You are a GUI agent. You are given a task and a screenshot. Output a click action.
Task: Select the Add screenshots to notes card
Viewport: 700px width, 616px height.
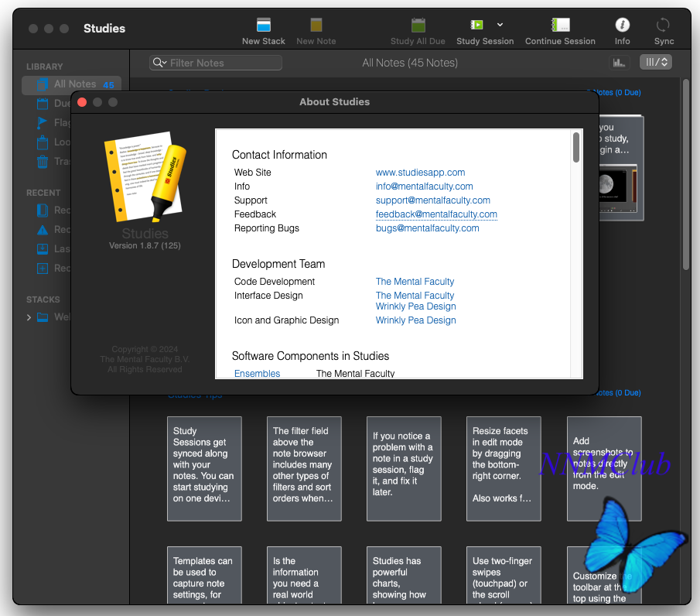coord(604,469)
